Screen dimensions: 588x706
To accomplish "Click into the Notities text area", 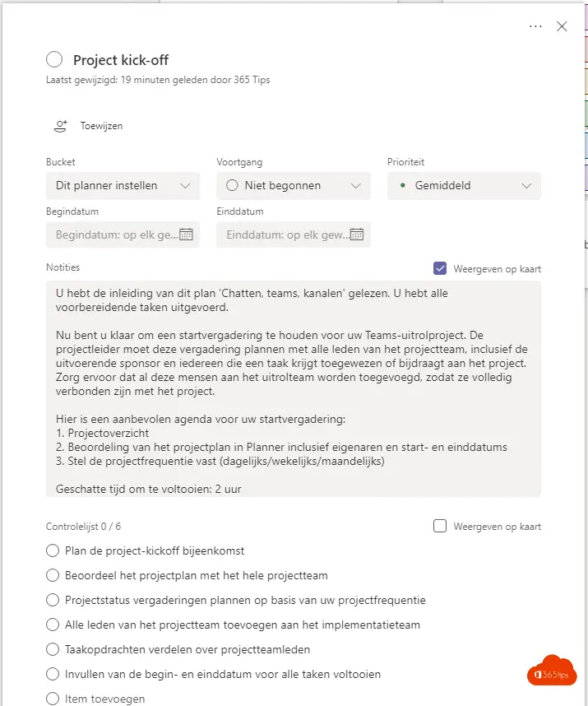I will (x=294, y=388).
